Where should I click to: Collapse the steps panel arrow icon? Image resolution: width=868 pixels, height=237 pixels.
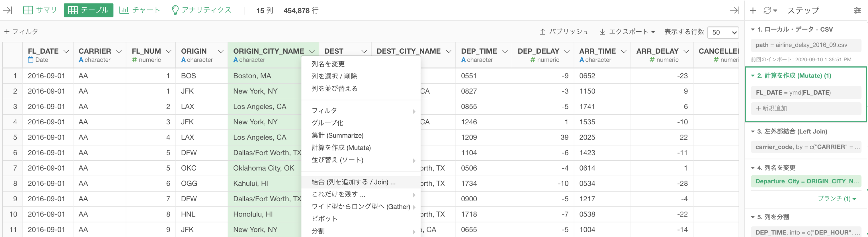coord(734,10)
